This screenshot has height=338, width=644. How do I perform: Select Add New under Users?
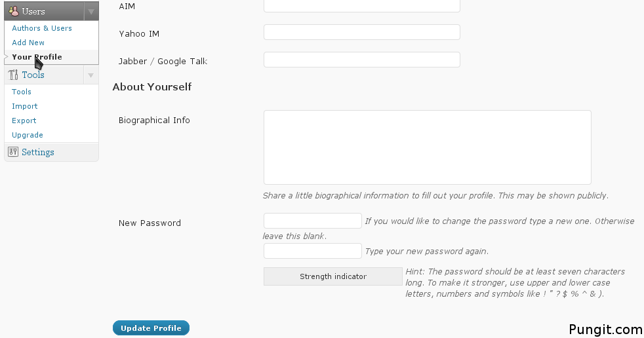click(28, 43)
